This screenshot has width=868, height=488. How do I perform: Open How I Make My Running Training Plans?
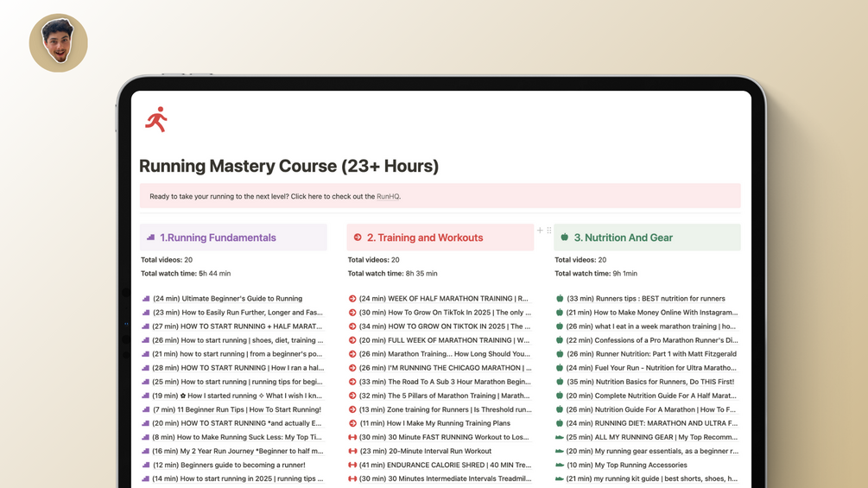click(x=435, y=423)
